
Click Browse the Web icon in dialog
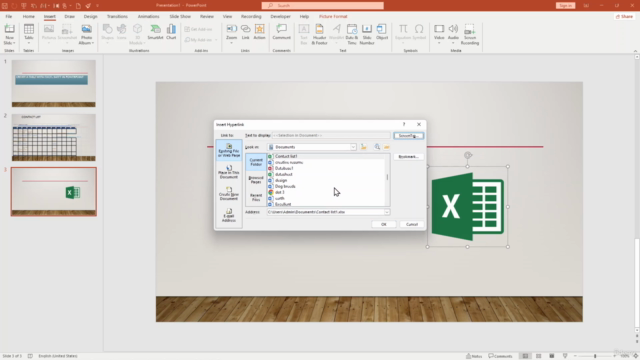[x=377, y=147]
